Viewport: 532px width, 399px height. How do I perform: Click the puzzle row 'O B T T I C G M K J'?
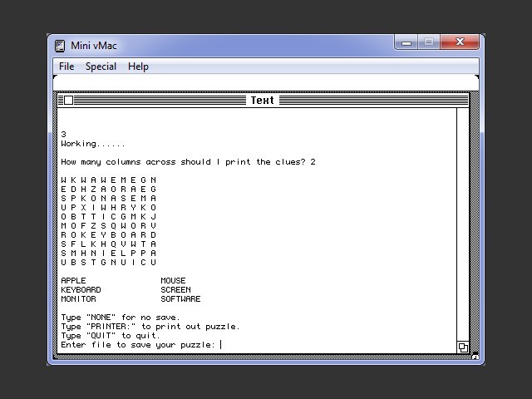pos(109,216)
